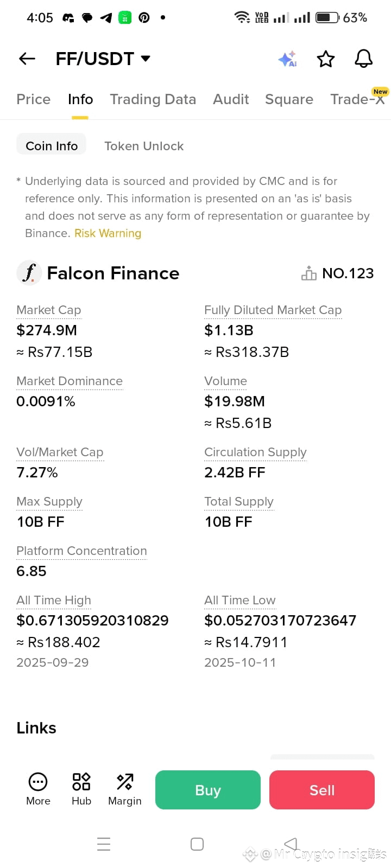
Task: Select the Token Unlock toggle option
Action: [x=144, y=146]
